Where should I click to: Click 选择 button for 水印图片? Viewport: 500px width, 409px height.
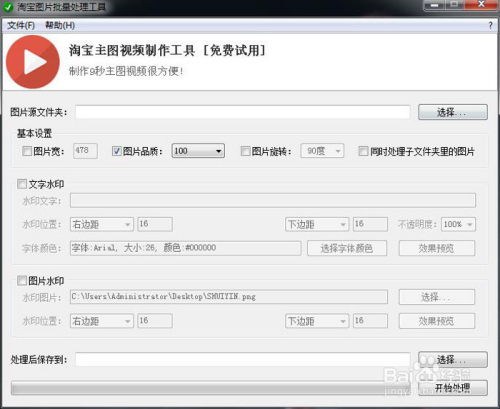tap(437, 297)
